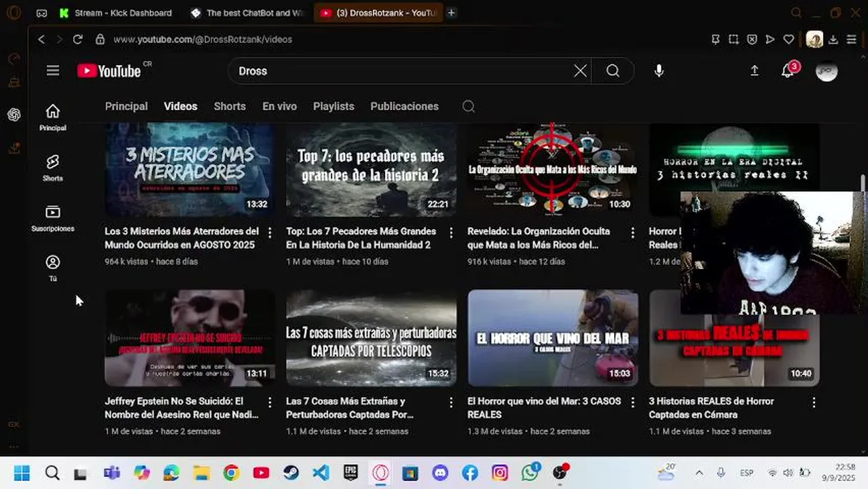
Task: Open El Horror Que Vino Del Mar thumbnail
Action: [553, 338]
